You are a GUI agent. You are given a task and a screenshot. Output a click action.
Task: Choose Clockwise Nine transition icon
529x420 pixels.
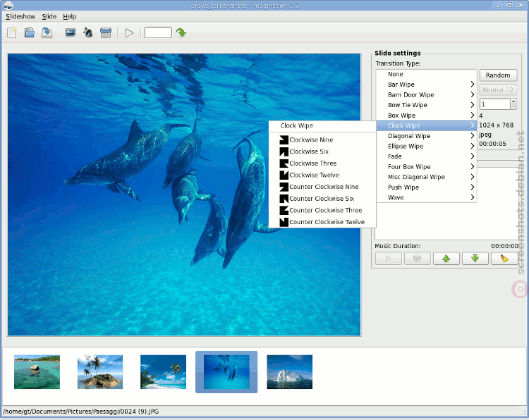click(x=284, y=140)
